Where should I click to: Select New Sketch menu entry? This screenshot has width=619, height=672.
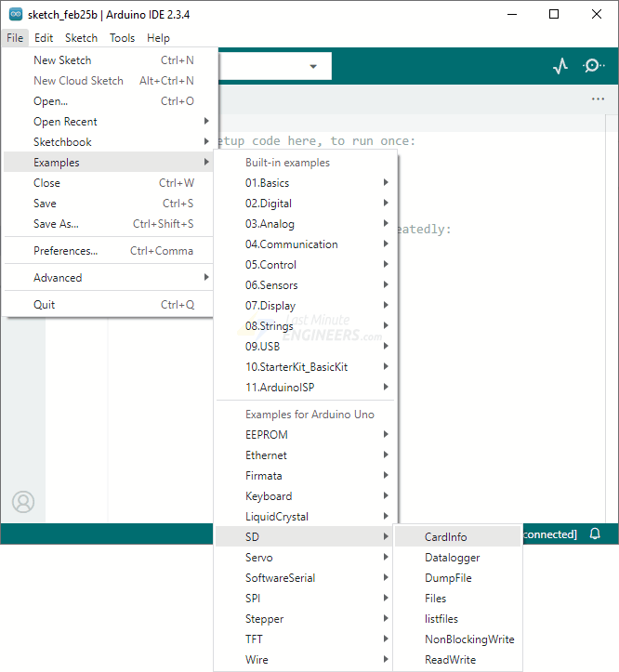pos(62,60)
